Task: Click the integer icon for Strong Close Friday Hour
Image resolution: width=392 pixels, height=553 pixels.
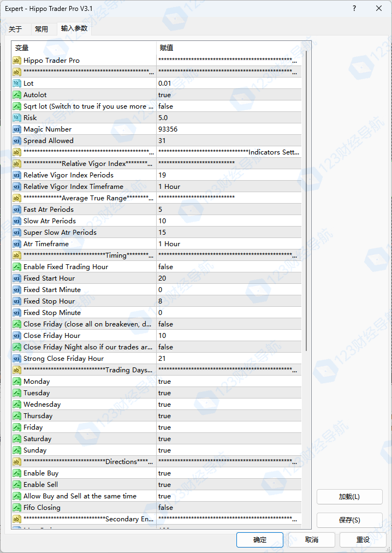Action: (16, 358)
